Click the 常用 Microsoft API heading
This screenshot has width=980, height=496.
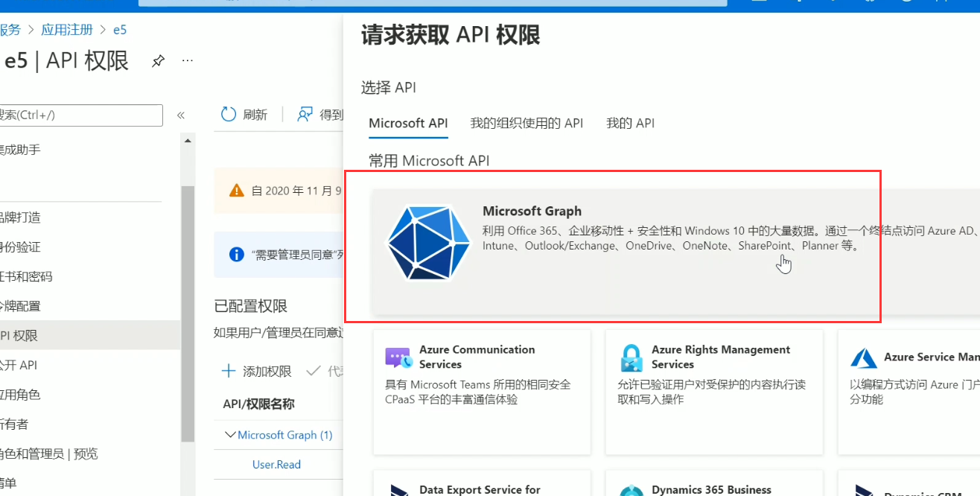coord(429,160)
